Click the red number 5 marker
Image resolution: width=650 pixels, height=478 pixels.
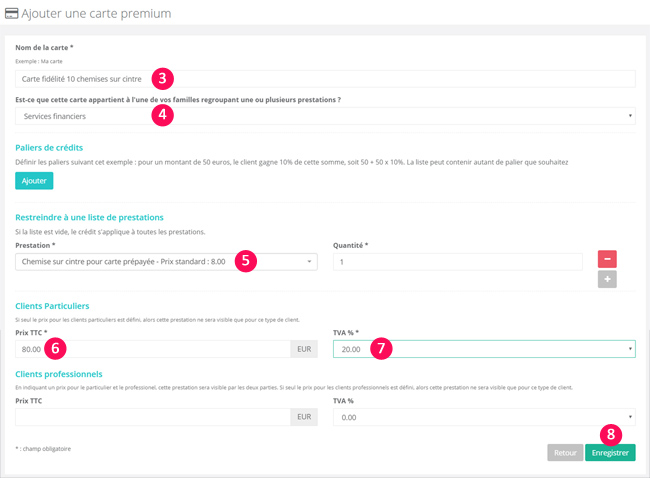[x=246, y=261]
